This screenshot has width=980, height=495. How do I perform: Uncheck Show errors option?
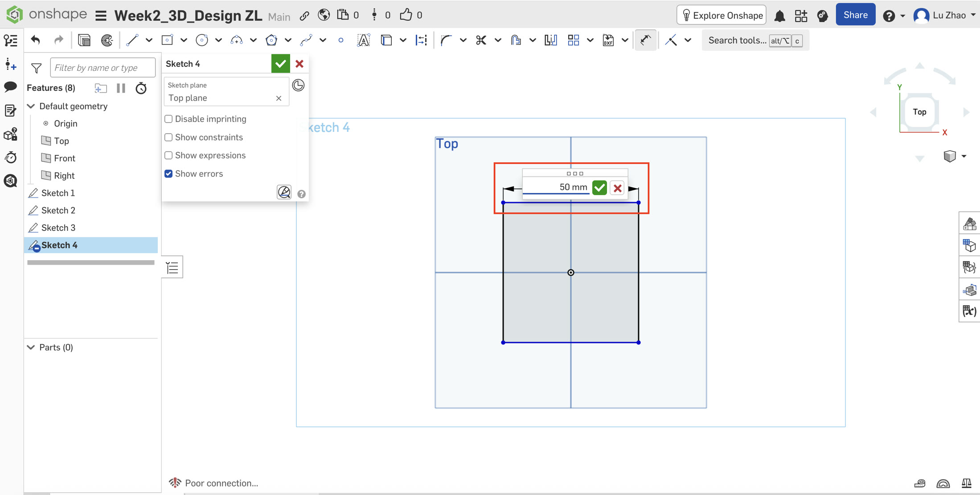pos(168,173)
